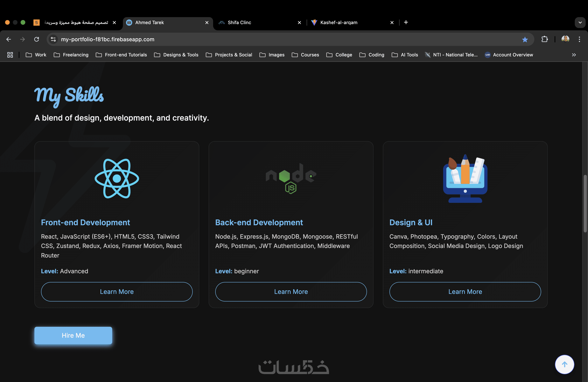Viewport: 588px width, 382px height.
Task: Click the Hire Me button
Action: coord(73,335)
